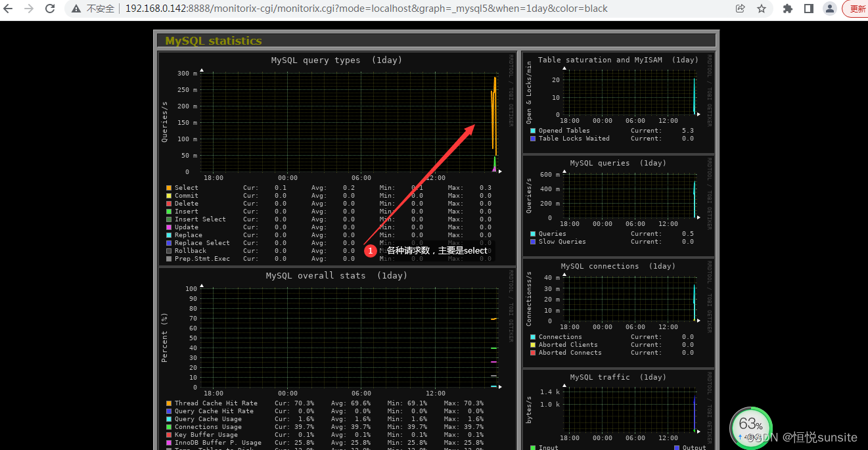The image size is (868, 450).
Task: Click the Key Buffer Usage label
Action: pyautogui.click(x=206, y=435)
